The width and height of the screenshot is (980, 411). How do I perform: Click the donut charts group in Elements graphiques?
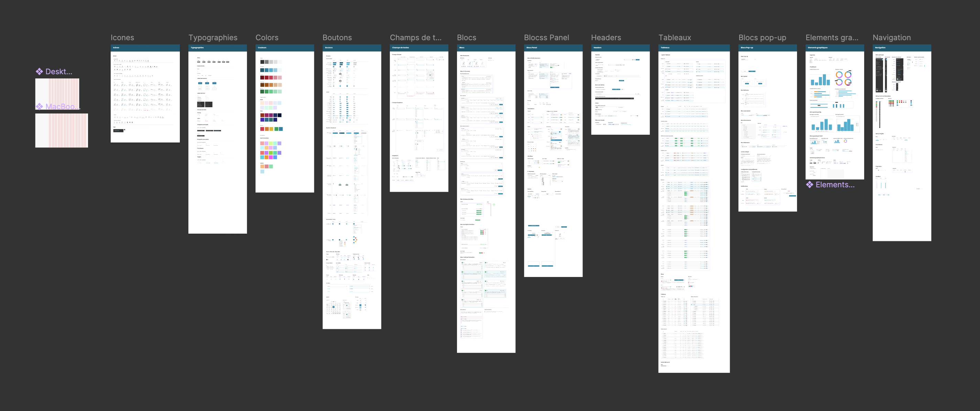(843, 78)
